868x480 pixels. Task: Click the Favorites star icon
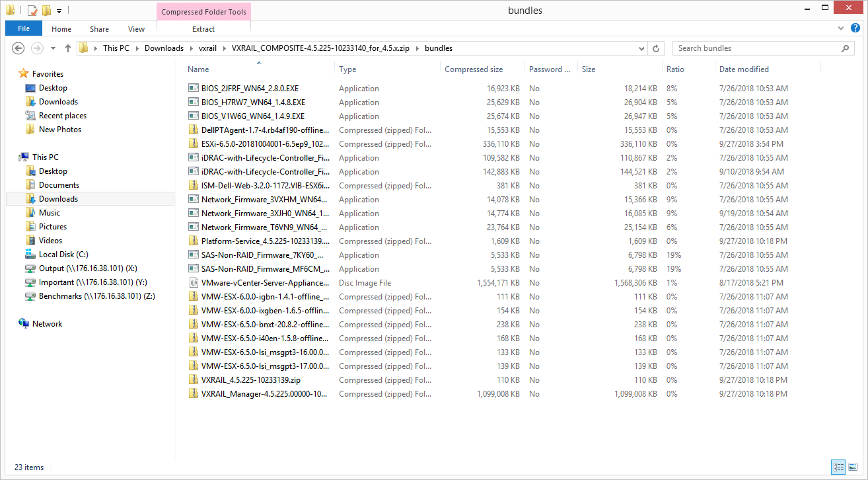(x=24, y=74)
